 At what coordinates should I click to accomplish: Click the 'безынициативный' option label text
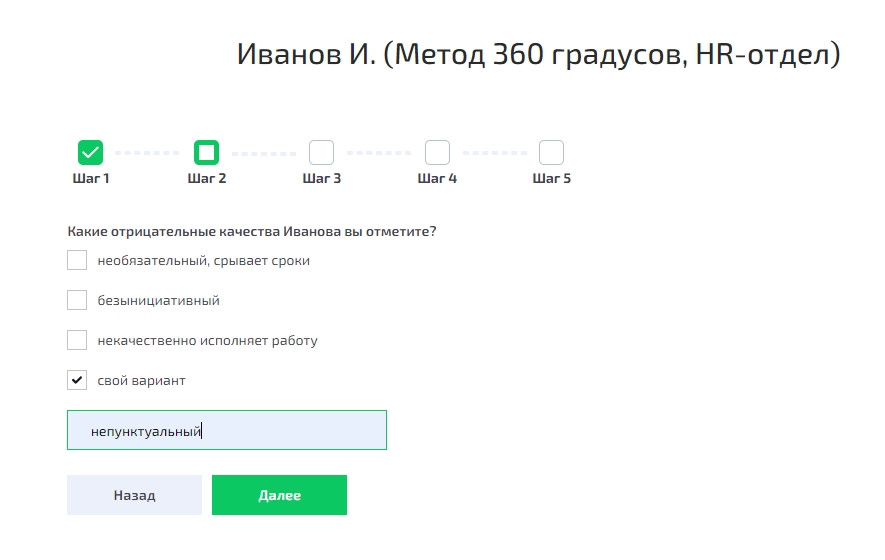pyautogui.click(x=158, y=300)
